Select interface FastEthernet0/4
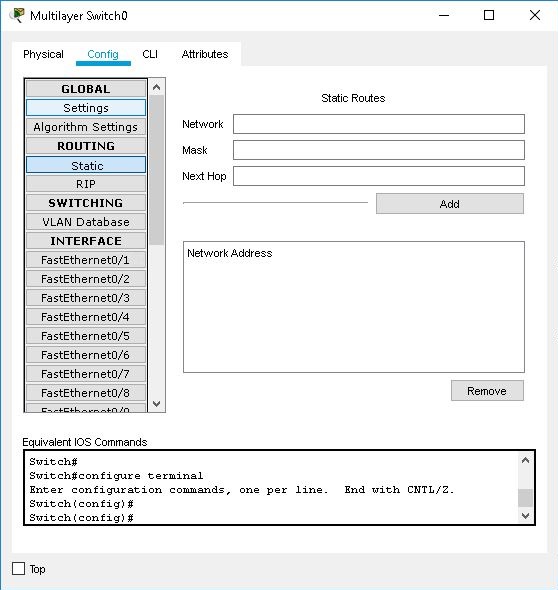The height and width of the screenshot is (590, 558). click(x=86, y=317)
